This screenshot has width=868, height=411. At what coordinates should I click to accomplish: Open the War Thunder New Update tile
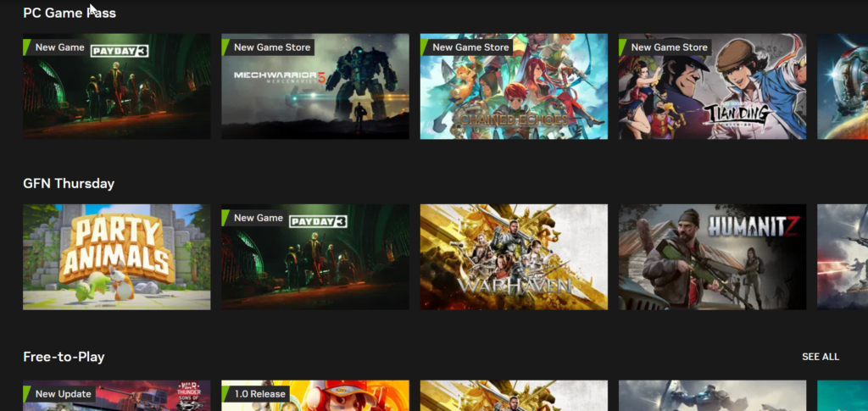coord(116,396)
